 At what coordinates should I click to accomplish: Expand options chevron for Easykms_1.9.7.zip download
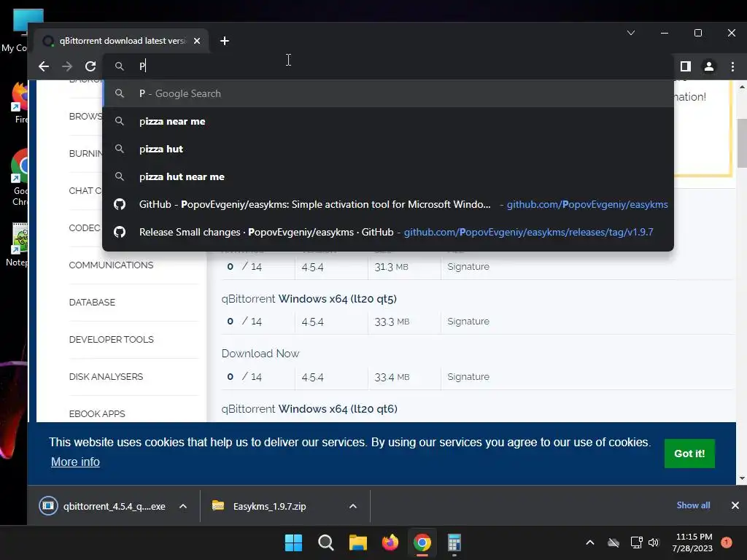click(353, 506)
